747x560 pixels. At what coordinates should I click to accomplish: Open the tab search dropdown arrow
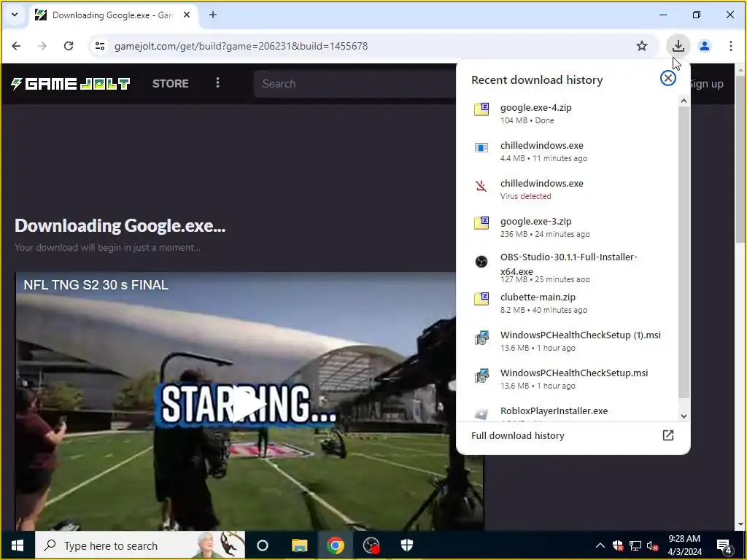15,15
